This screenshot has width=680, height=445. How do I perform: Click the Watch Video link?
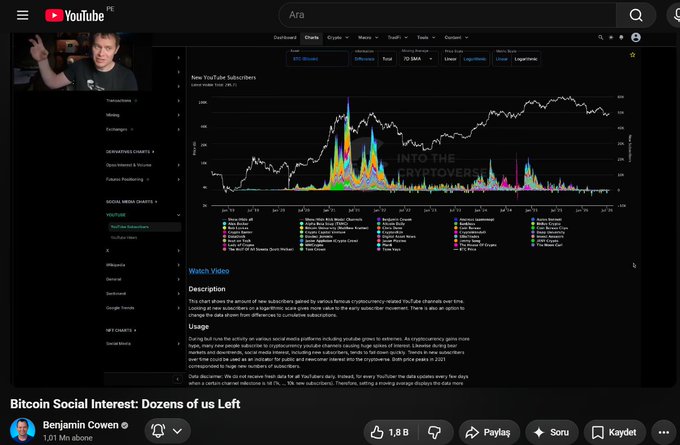tap(209, 271)
